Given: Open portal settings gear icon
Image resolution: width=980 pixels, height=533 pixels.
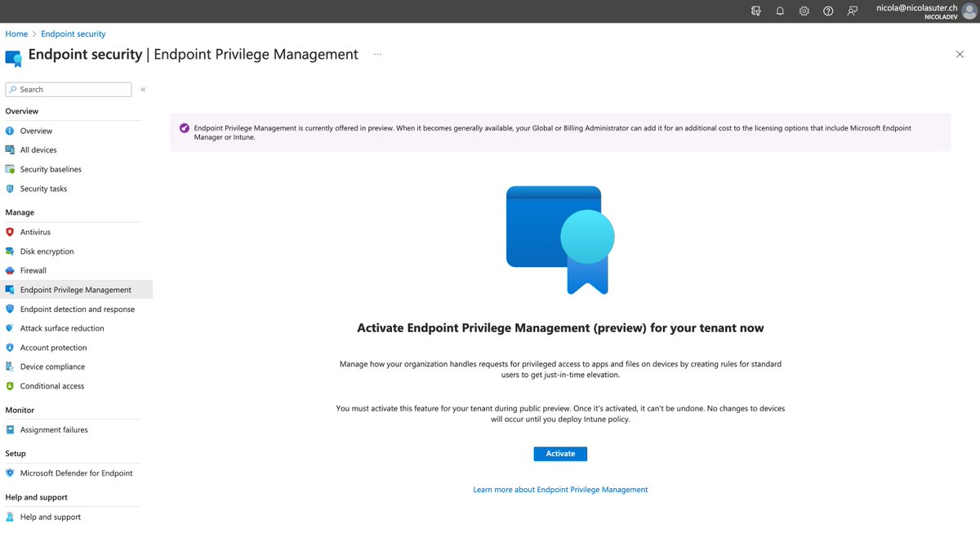Looking at the screenshot, I should pos(804,11).
